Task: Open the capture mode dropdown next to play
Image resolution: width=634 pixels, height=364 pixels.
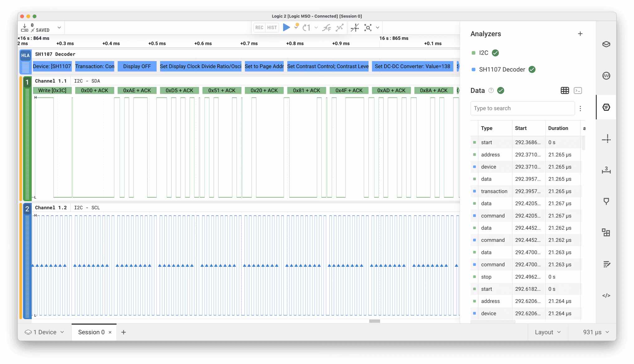Action: click(x=296, y=27)
